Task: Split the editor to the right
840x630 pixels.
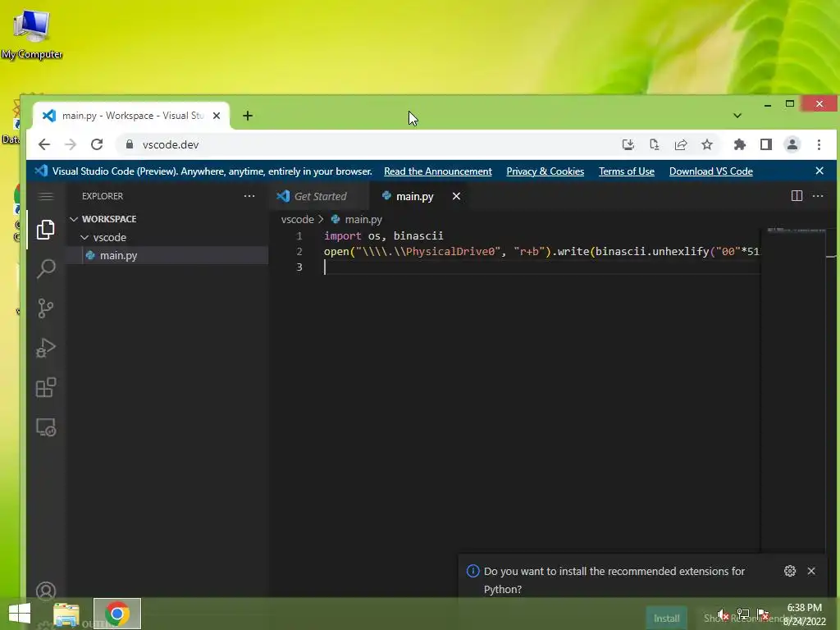Action: [797, 196]
